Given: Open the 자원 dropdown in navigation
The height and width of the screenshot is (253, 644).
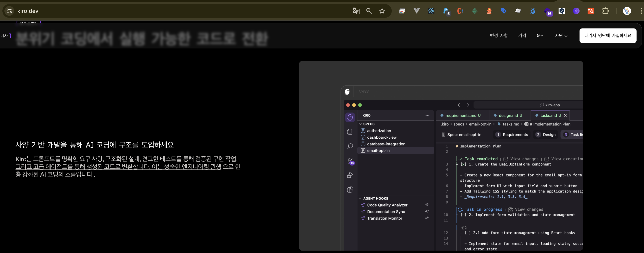Looking at the screenshot, I should [561, 36].
